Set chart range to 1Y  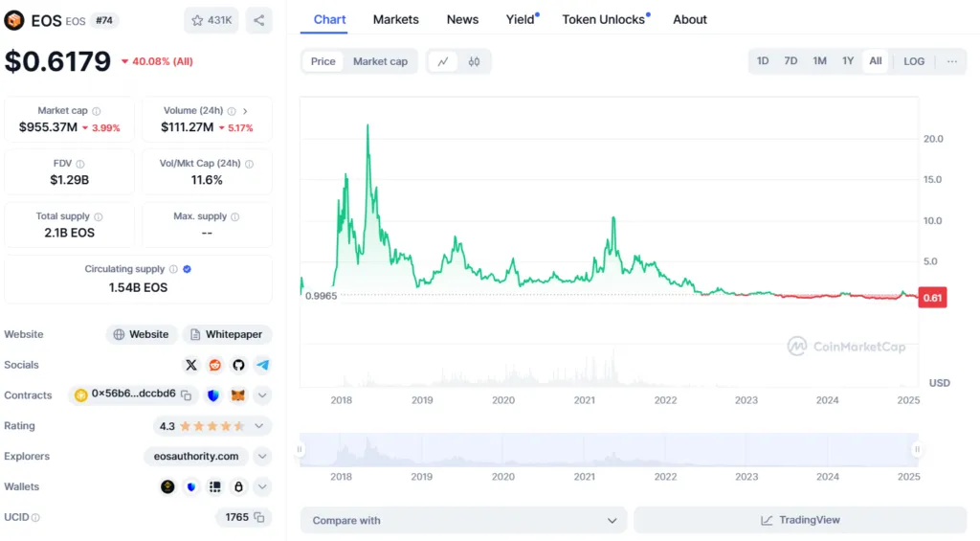click(x=848, y=60)
